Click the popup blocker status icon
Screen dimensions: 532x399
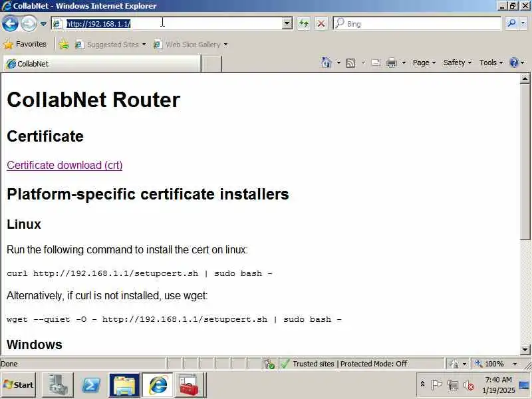pyautogui.click(x=270, y=364)
